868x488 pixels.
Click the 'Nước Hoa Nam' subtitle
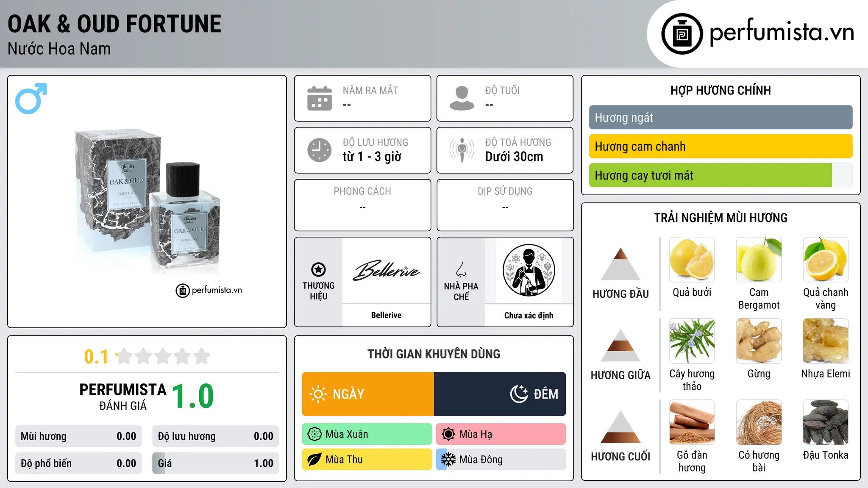59,49
